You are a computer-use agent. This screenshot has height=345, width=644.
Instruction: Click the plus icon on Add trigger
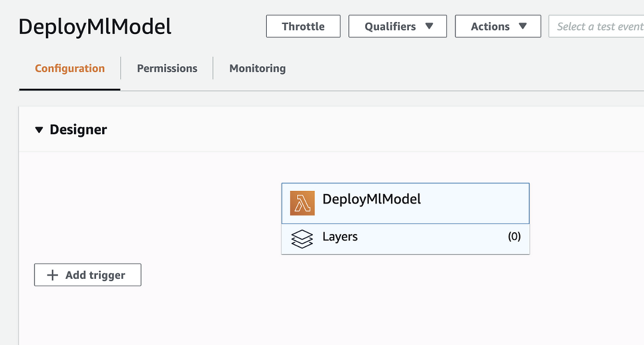(52, 275)
